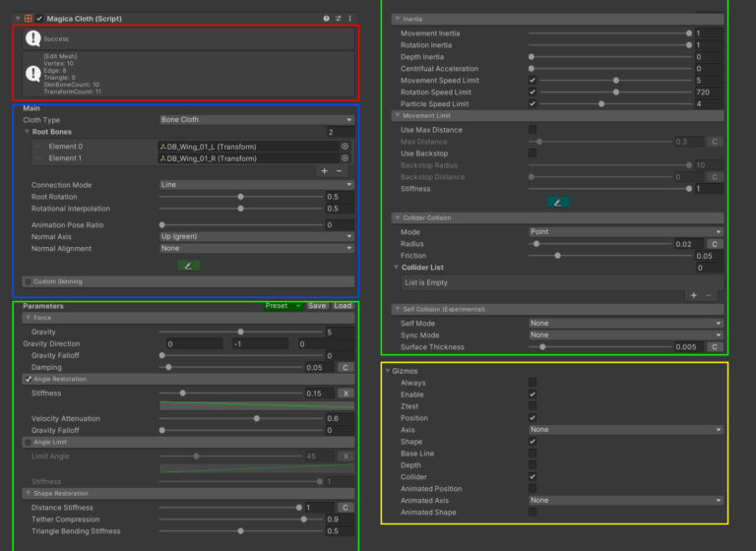The height and width of the screenshot is (551, 756).
Task: Collapse the Collider List foldout
Action: pyautogui.click(x=397, y=267)
